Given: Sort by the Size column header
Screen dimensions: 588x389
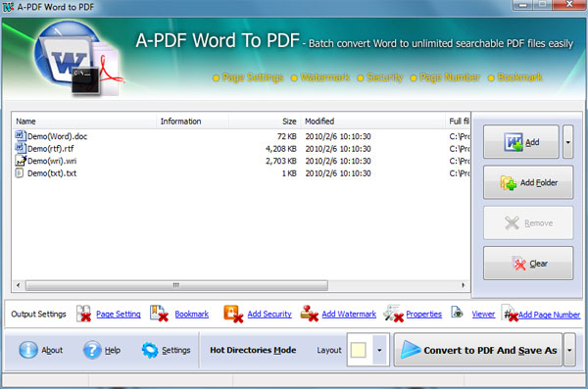Looking at the screenshot, I should 265,122.
